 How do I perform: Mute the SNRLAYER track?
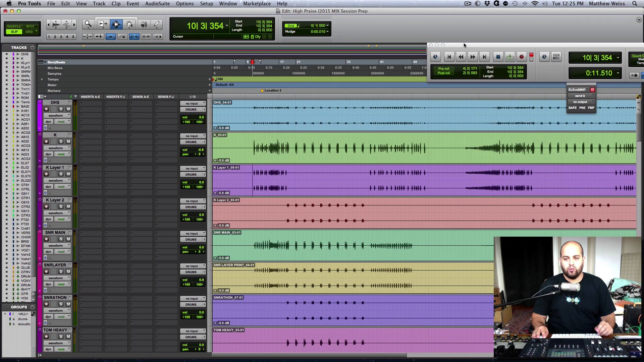[68, 271]
